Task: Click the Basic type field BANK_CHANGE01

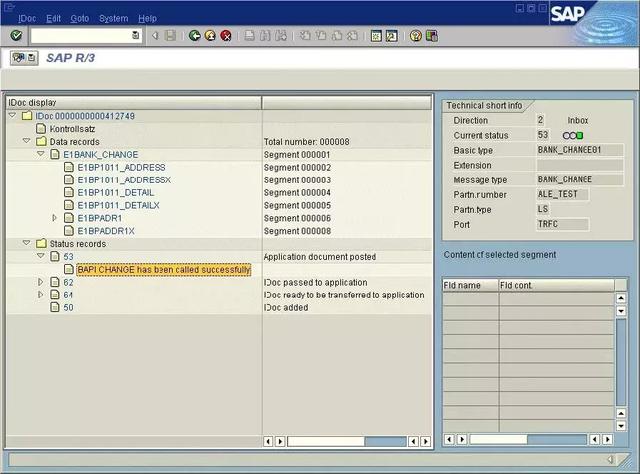Action: [580, 150]
